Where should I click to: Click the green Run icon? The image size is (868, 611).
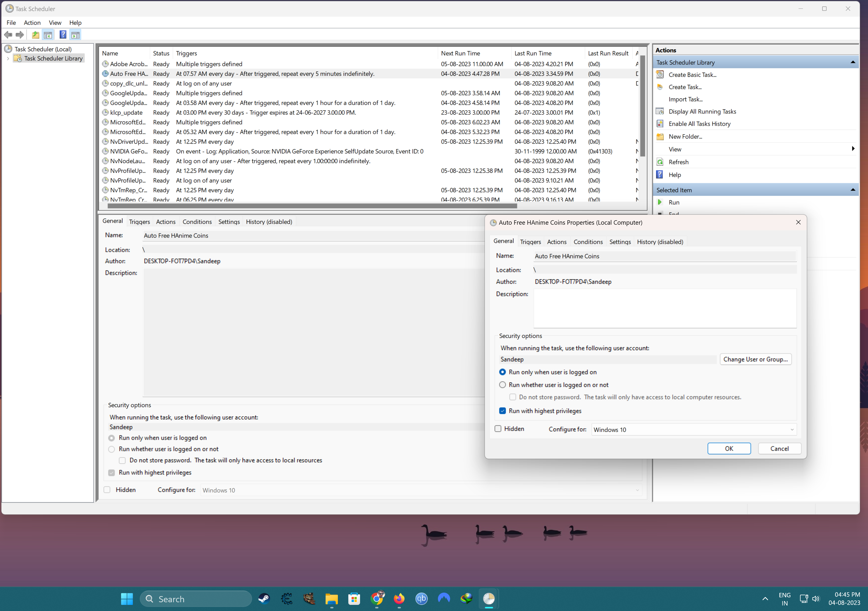tap(660, 202)
